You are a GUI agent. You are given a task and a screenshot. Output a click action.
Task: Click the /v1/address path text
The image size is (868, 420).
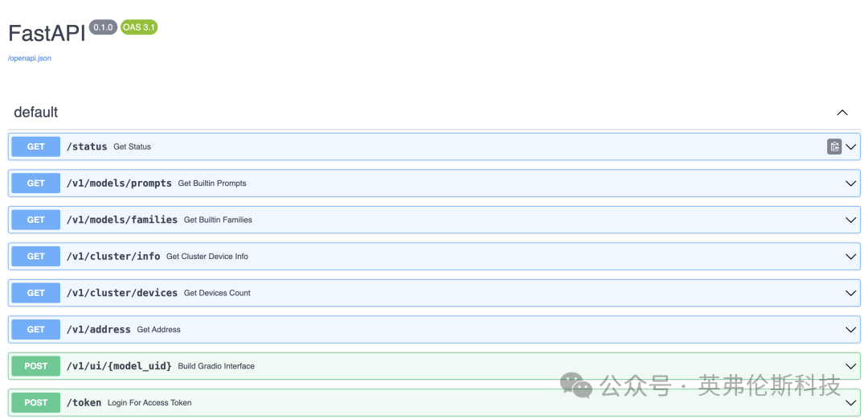99,330
